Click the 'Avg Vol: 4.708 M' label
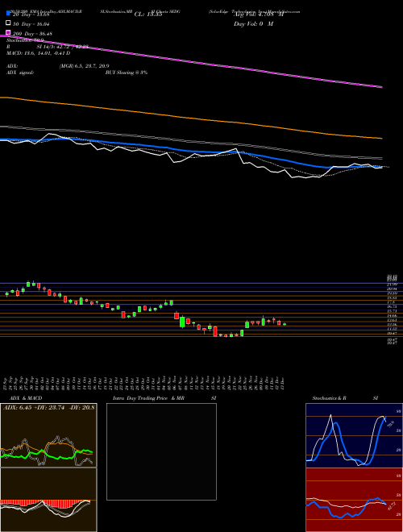Viewport: 403px width, 532px height. (x=259, y=15)
